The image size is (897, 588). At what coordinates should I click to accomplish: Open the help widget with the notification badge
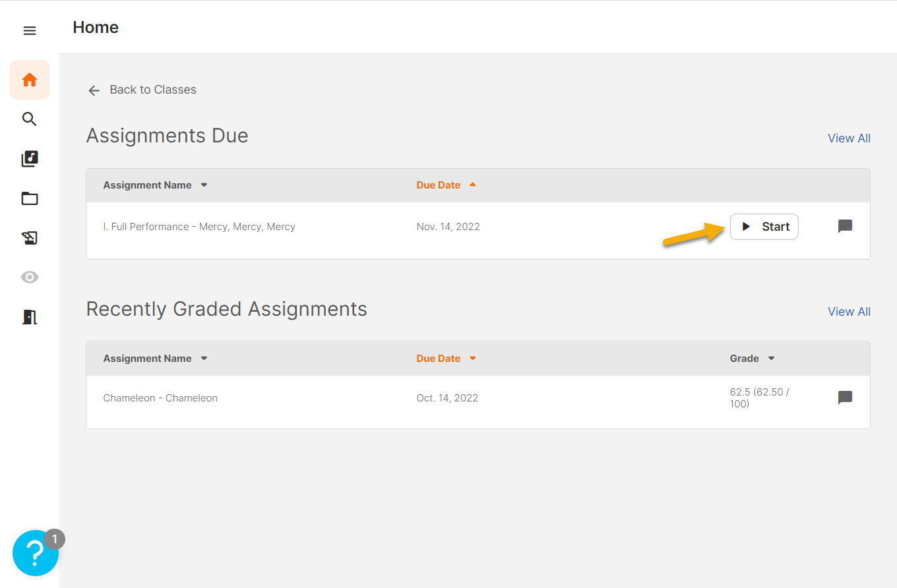pyautogui.click(x=35, y=553)
